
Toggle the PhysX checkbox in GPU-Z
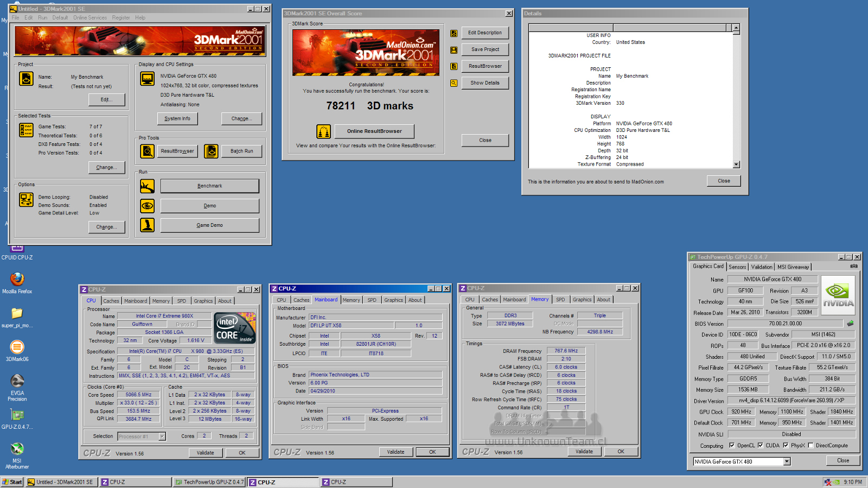(x=786, y=445)
